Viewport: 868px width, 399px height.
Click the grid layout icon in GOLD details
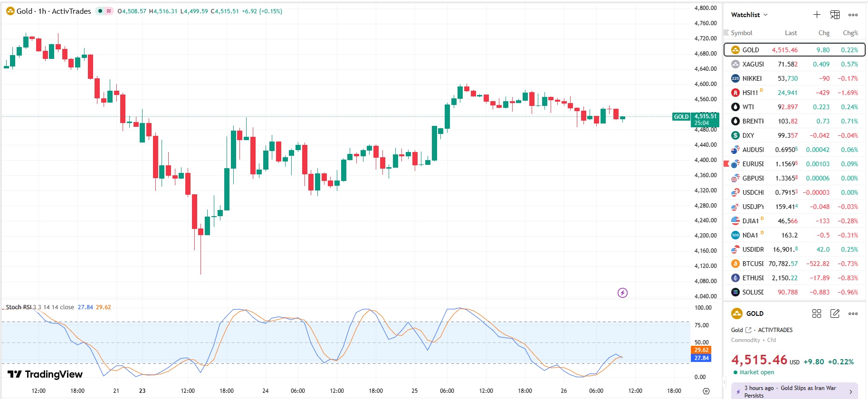click(817, 313)
